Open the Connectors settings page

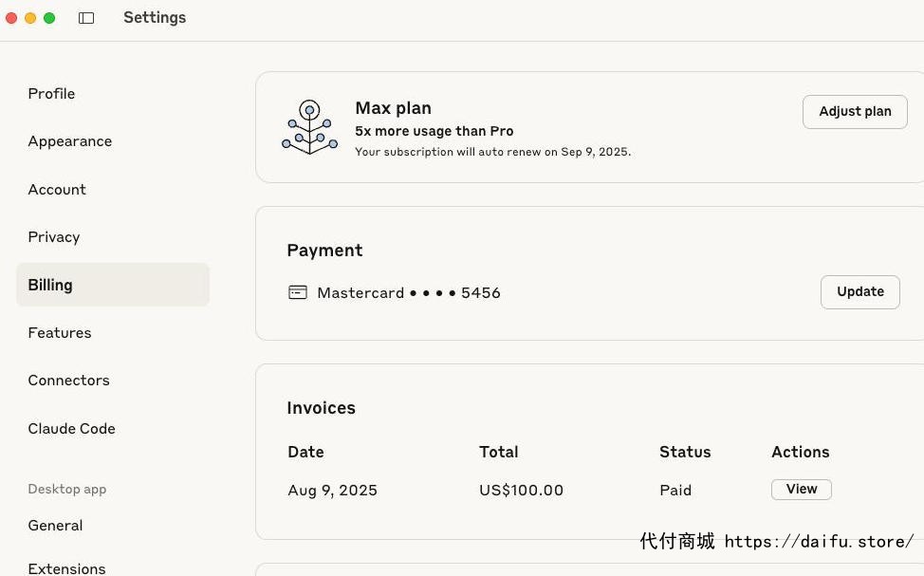68,381
